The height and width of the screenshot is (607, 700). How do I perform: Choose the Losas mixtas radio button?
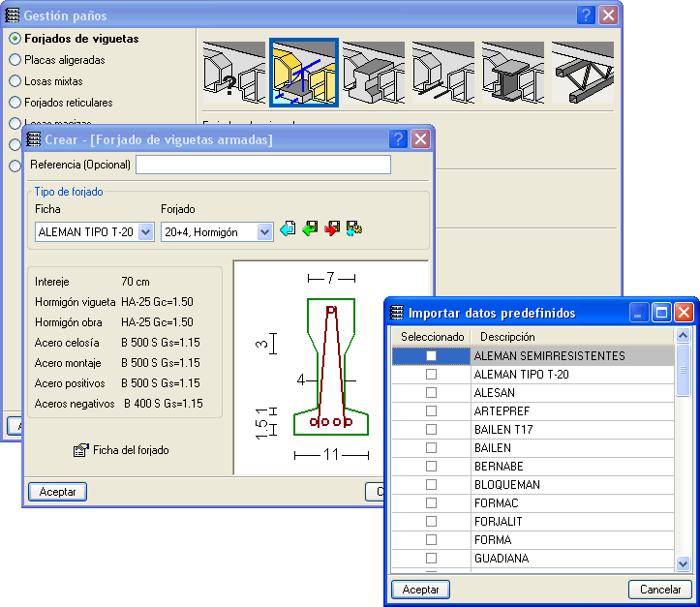(x=15, y=81)
